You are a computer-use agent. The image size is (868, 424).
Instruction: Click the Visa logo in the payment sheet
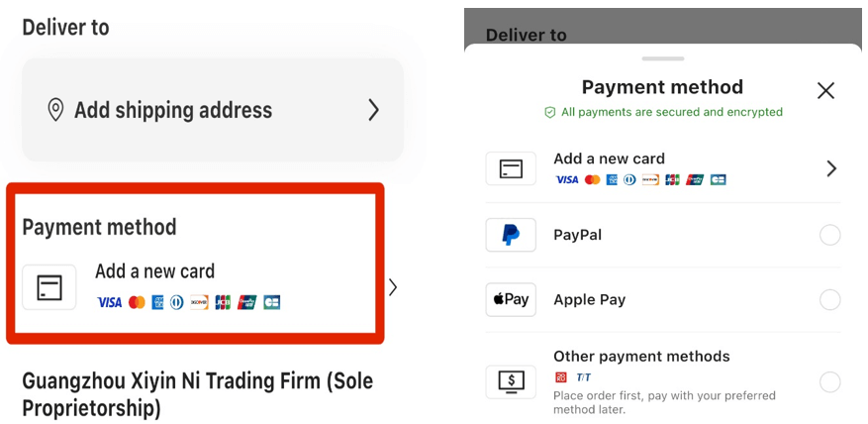point(566,179)
